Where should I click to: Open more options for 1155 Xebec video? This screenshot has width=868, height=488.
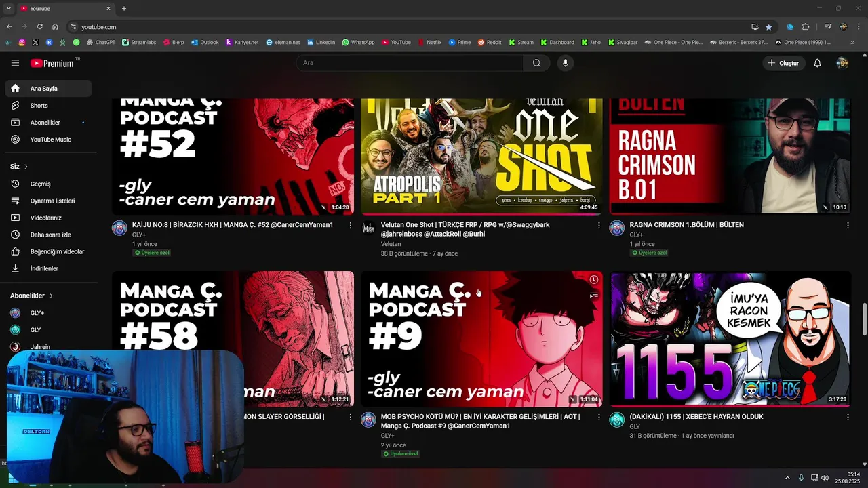pyautogui.click(x=848, y=418)
